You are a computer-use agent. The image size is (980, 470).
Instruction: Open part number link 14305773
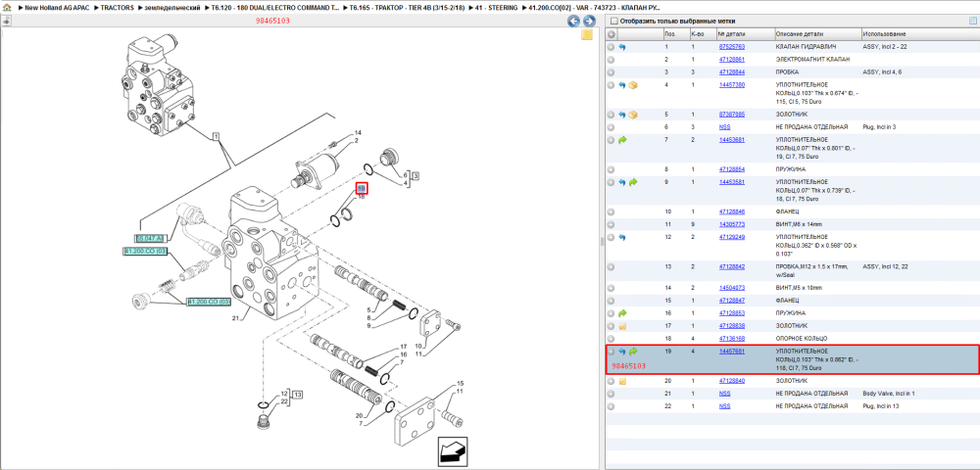[732, 224]
